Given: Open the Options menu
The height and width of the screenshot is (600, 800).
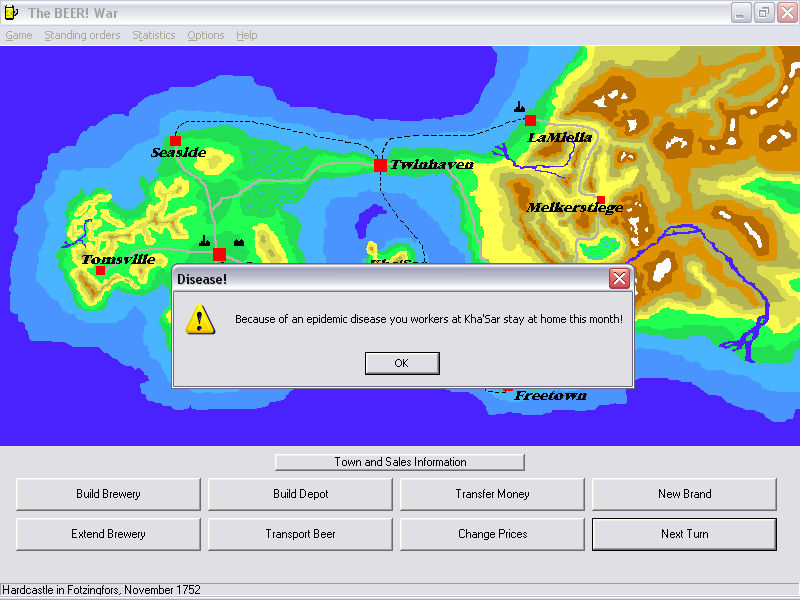Looking at the screenshot, I should (x=206, y=35).
